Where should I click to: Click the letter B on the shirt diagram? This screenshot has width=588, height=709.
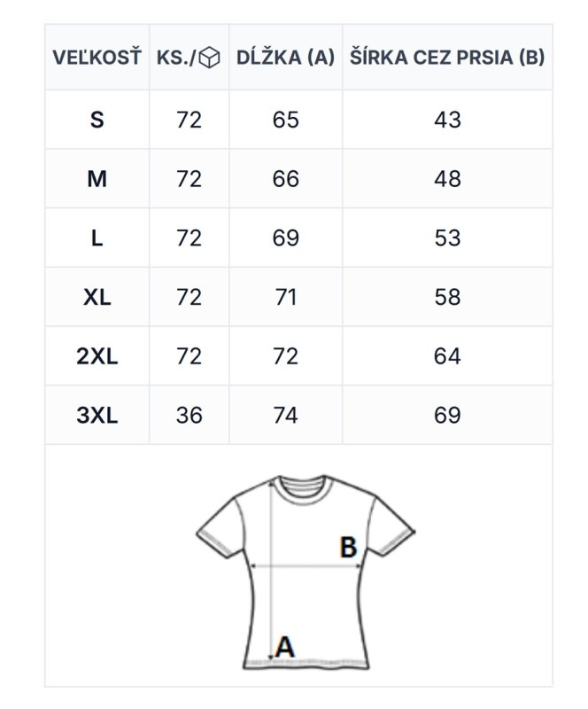(x=348, y=547)
